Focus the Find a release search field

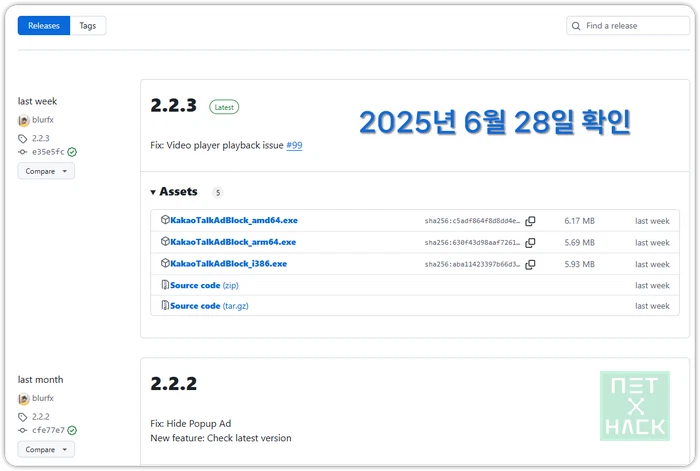(628, 25)
